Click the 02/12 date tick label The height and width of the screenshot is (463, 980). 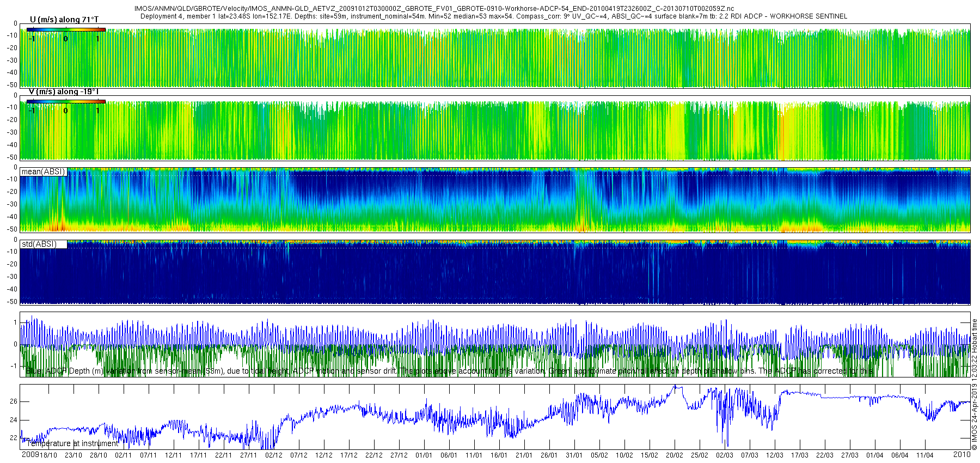click(273, 455)
